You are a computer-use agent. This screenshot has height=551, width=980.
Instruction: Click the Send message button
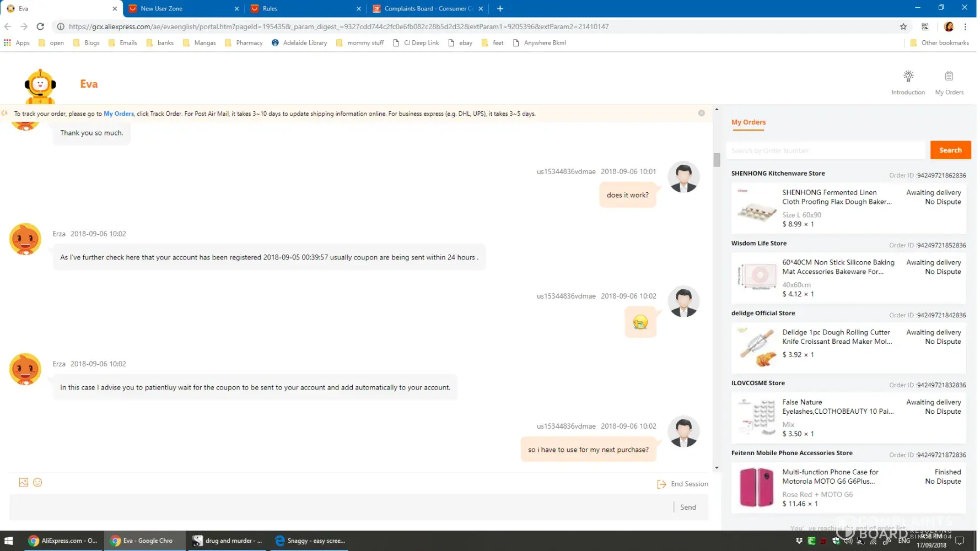click(687, 507)
